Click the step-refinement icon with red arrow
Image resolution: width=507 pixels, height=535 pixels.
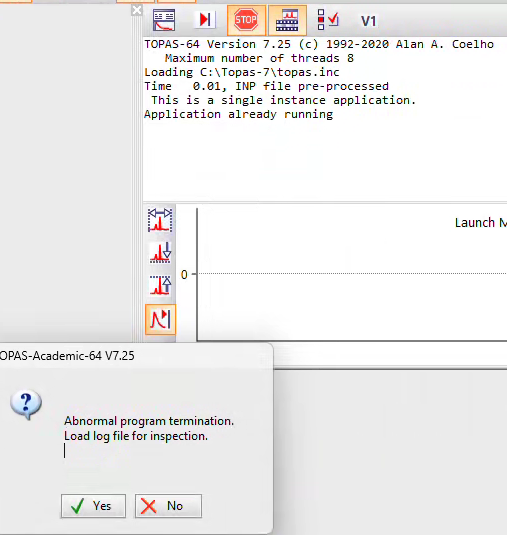205,19
